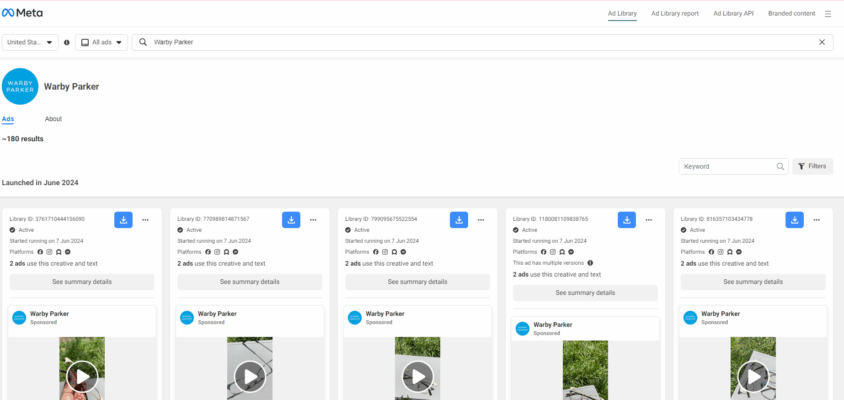
Task: Open the Filters button
Action: (x=812, y=166)
